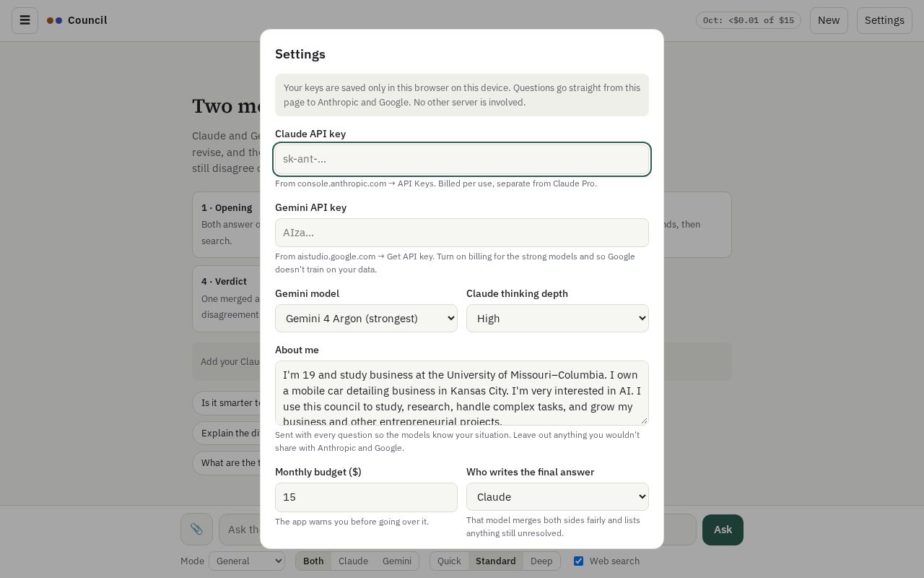This screenshot has width=924, height=578.
Task: Click the console.anthropic.com help text
Action: 436,184
